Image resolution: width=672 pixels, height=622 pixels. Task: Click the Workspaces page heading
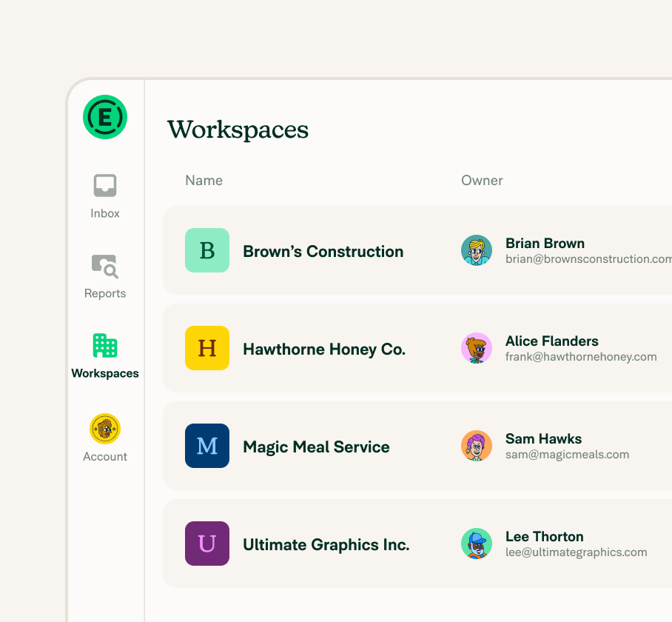click(x=238, y=130)
